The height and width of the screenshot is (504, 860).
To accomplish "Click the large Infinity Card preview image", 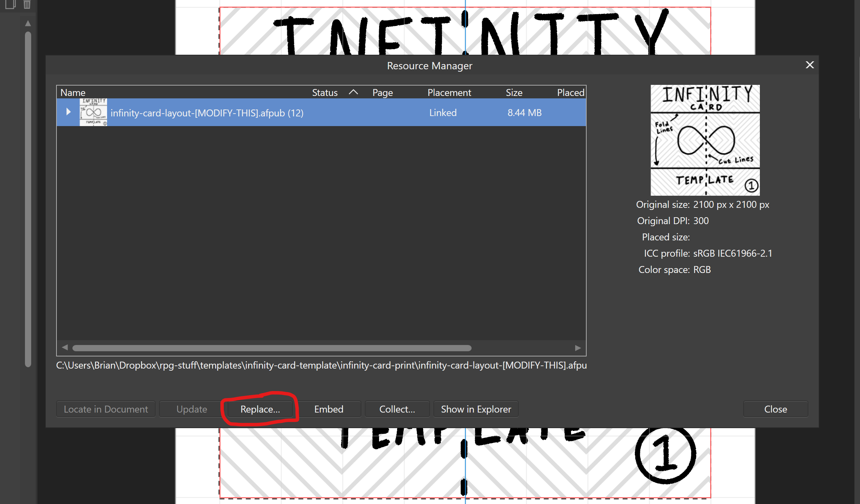I will (x=705, y=140).
